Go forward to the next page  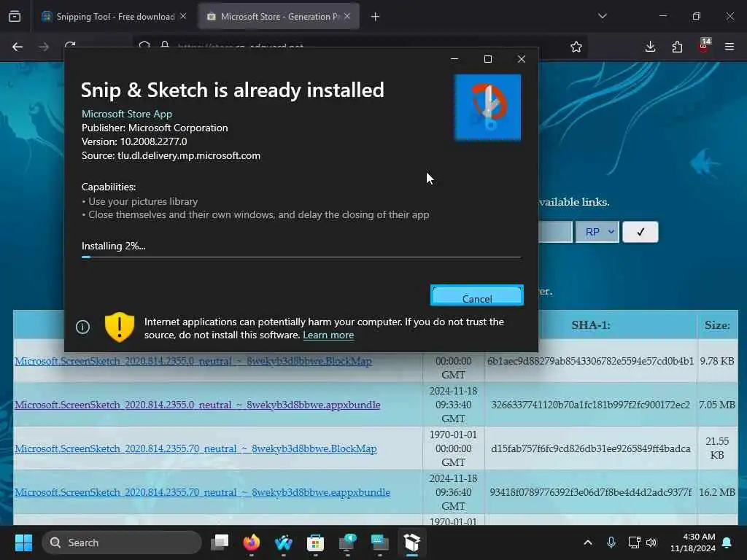[44, 47]
